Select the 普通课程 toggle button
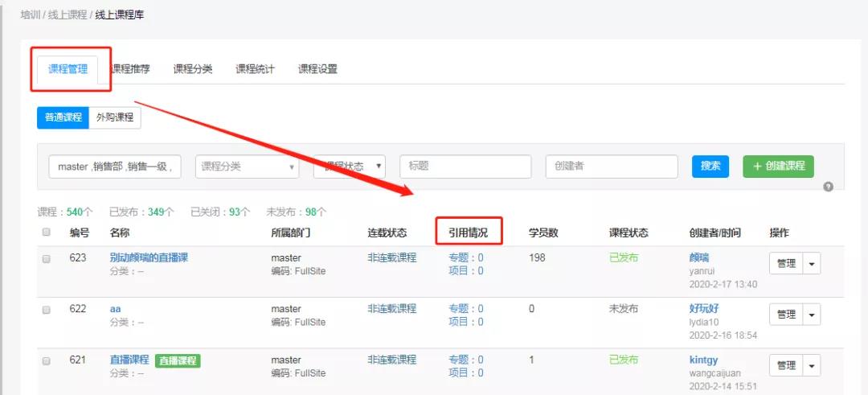The height and width of the screenshot is (395, 868). [x=63, y=117]
